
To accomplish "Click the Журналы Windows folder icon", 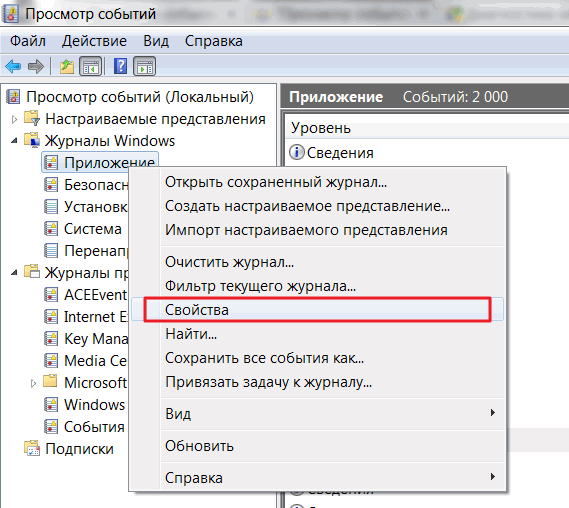I will tap(32, 140).
